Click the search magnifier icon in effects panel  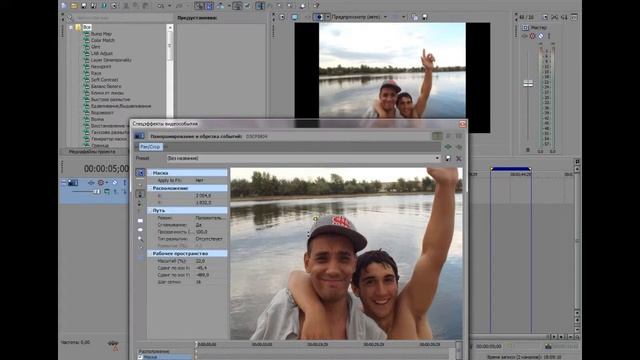pos(70,18)
